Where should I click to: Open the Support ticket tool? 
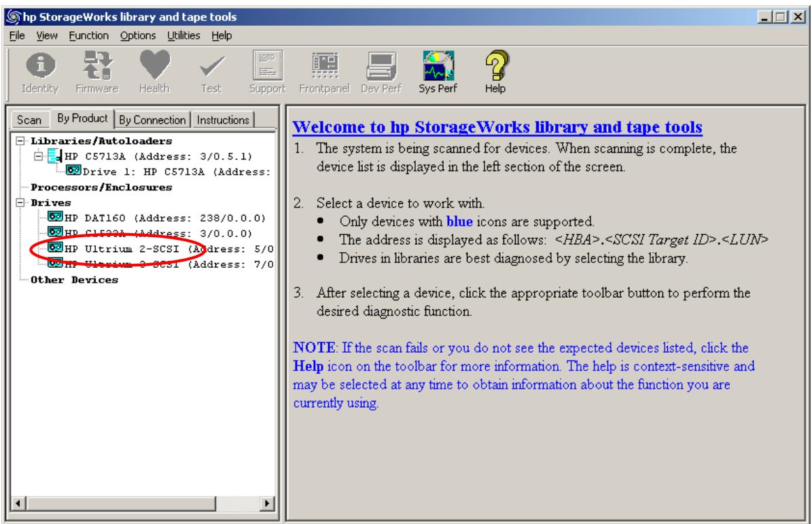pos(267,73)
